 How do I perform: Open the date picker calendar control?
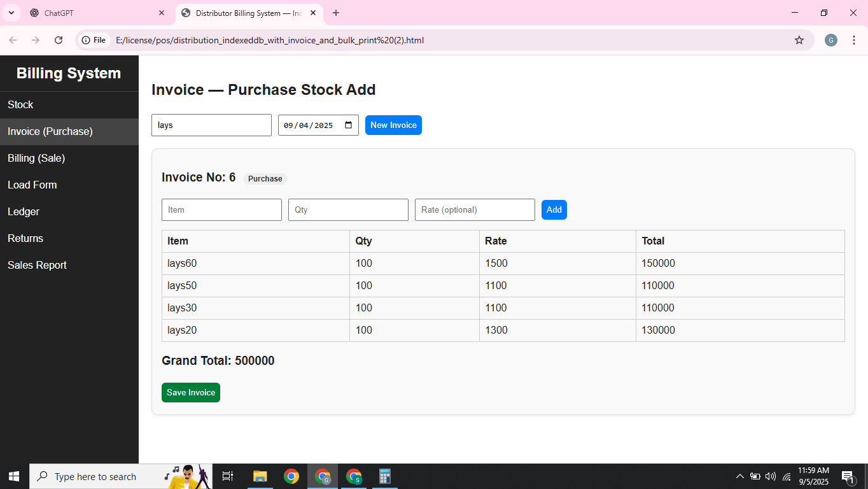[349, 125]
